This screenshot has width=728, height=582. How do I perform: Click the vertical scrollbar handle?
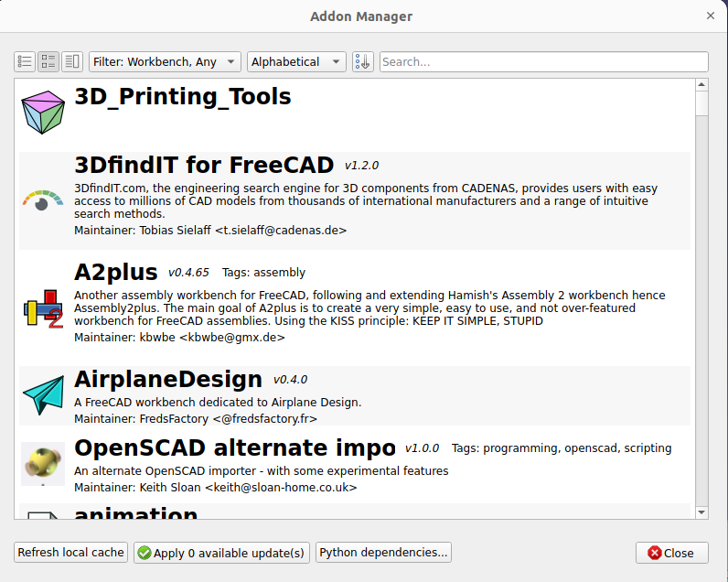[x=701, y=103]
